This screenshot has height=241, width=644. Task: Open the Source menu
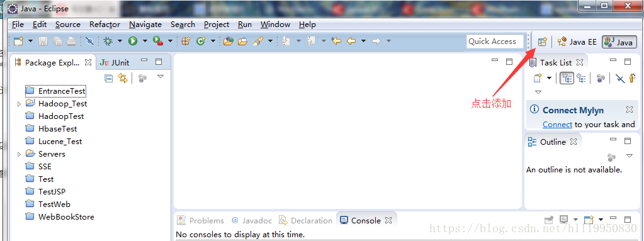click(68, 25)
